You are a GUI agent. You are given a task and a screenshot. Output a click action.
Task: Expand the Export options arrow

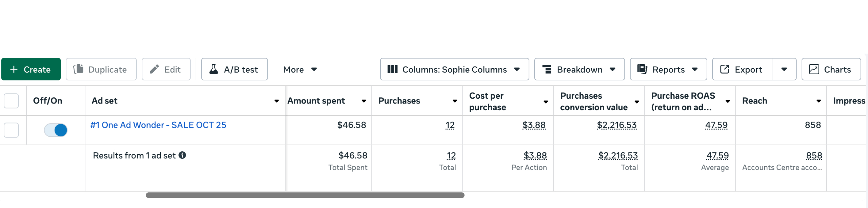(x=784, y=69)
